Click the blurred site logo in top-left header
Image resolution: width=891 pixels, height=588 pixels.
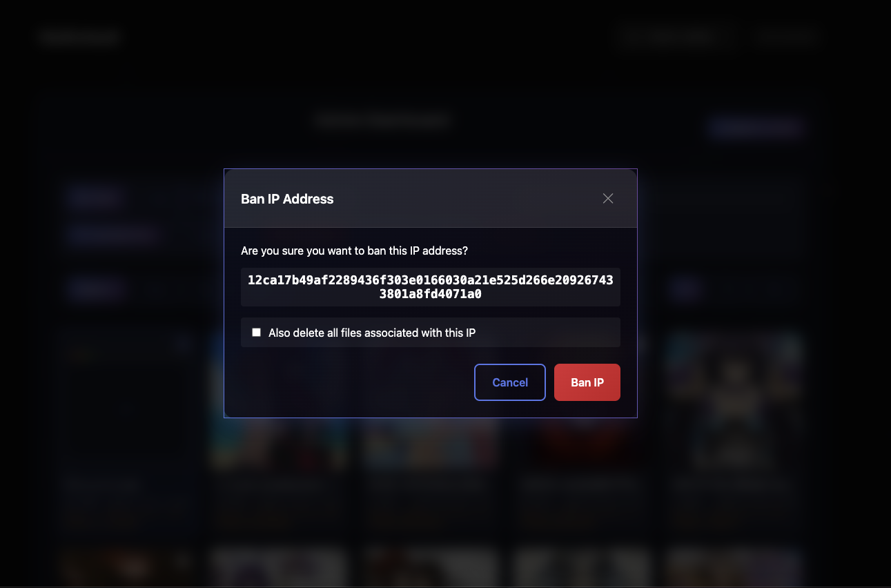tap(80, 37)
